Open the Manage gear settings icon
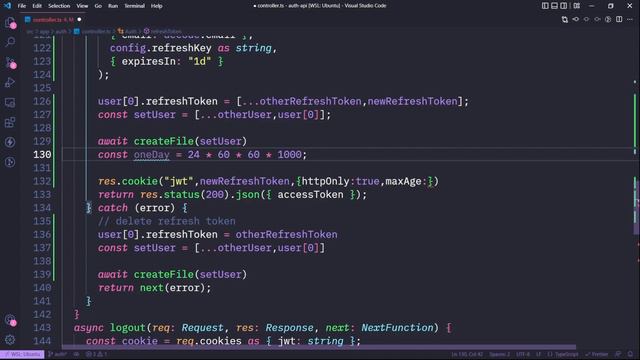 10,339
